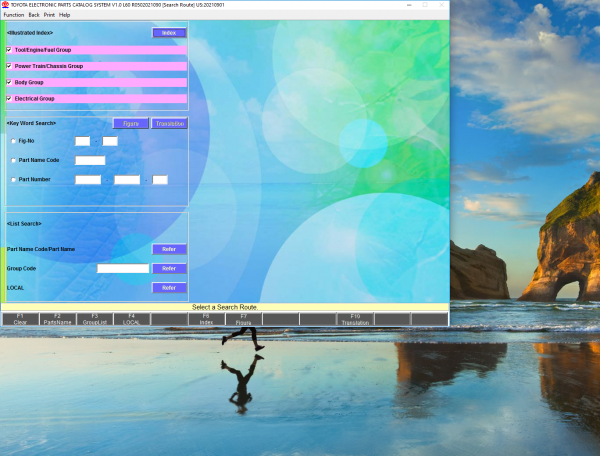
Task: Click the <Key Word Search> heading text
Action: pos(31,123)
